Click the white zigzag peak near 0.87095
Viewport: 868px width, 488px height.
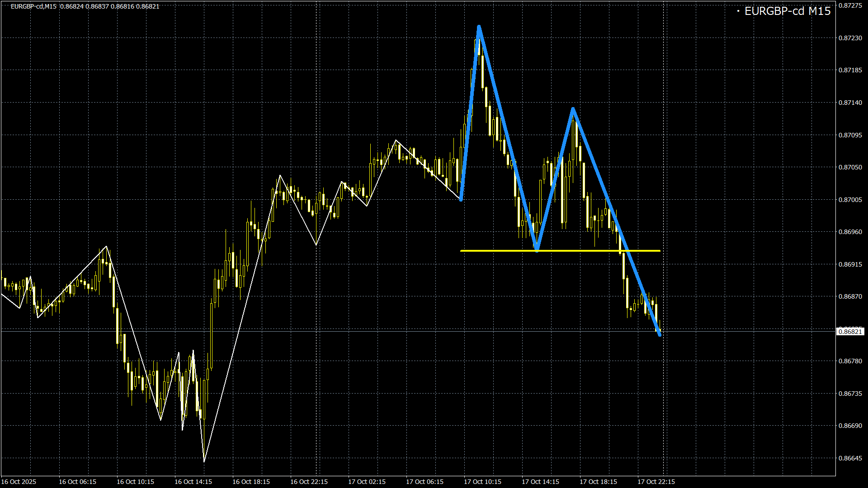click(396, 141)
